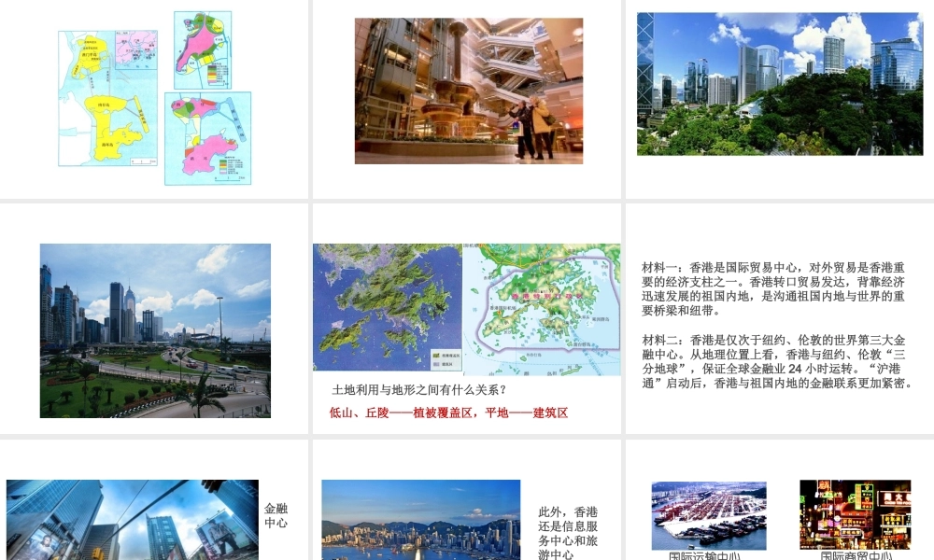Click the 材料二 paragraph about financial center
The width and height of the screenshot is (934, 560).
point(777,361)
